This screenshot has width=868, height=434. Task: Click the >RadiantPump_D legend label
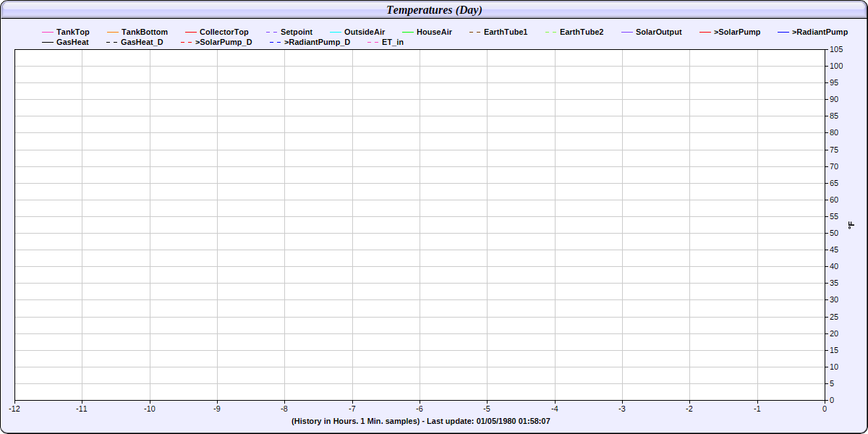tap(318, 42)
